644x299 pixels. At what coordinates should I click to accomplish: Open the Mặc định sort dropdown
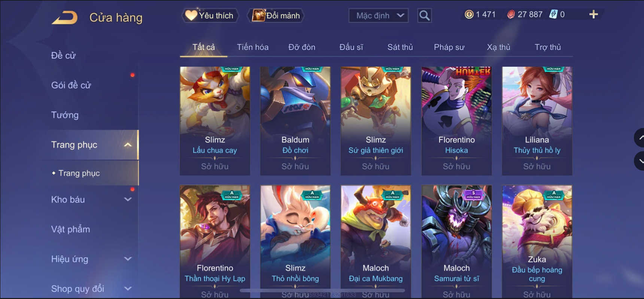pos(378,15)
